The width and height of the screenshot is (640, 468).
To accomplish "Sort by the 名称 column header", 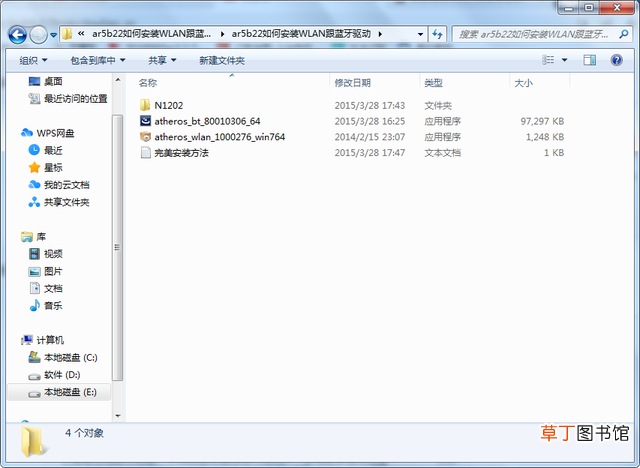I will coord(148,83).
